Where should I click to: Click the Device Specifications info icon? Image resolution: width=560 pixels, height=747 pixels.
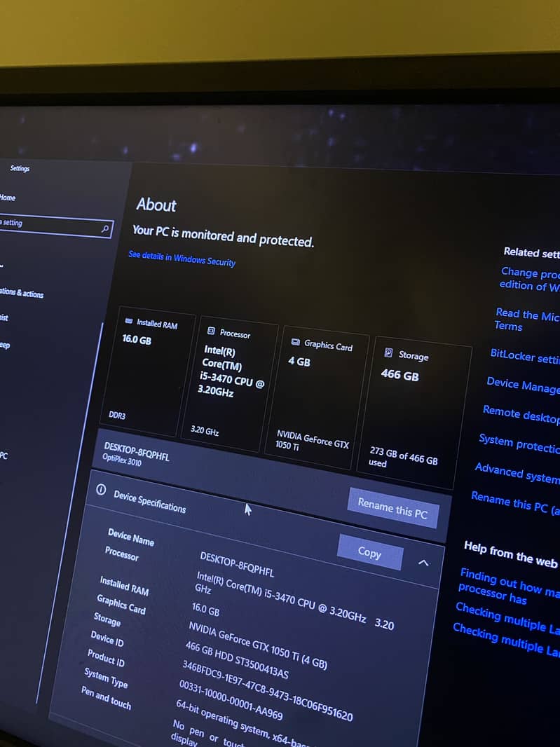point(101,489)
